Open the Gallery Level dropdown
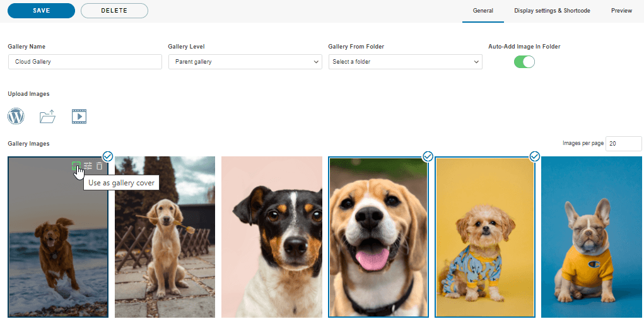Viewport: 644px width, 319px height. click(x=245, y=62)
